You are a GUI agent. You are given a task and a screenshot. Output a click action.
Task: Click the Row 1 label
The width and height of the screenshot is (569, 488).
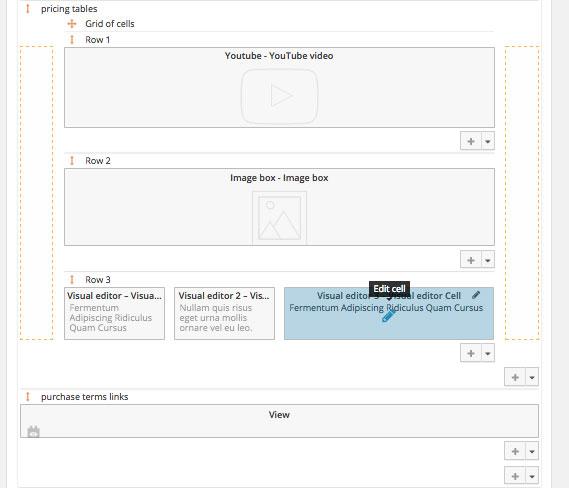(x=98, y=40)
